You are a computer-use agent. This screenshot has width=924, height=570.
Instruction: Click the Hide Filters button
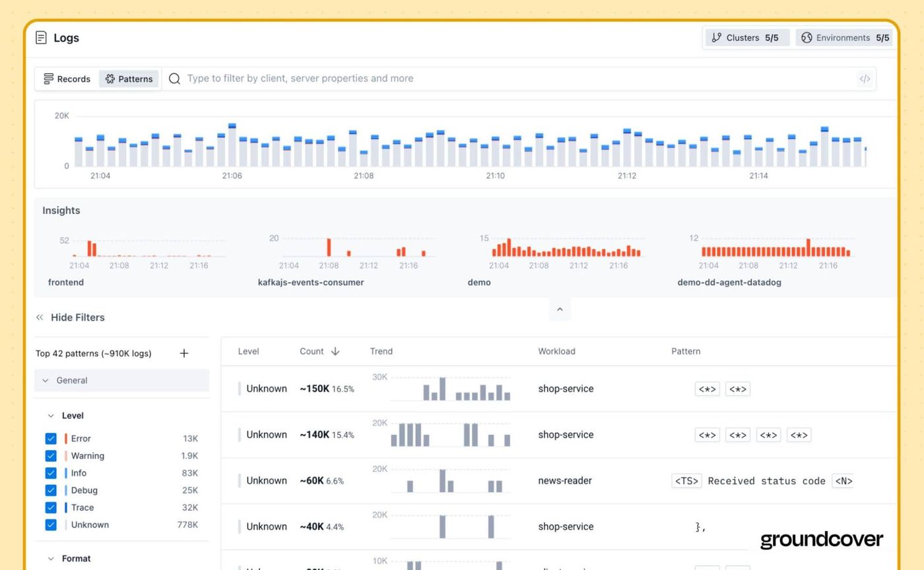70,317
